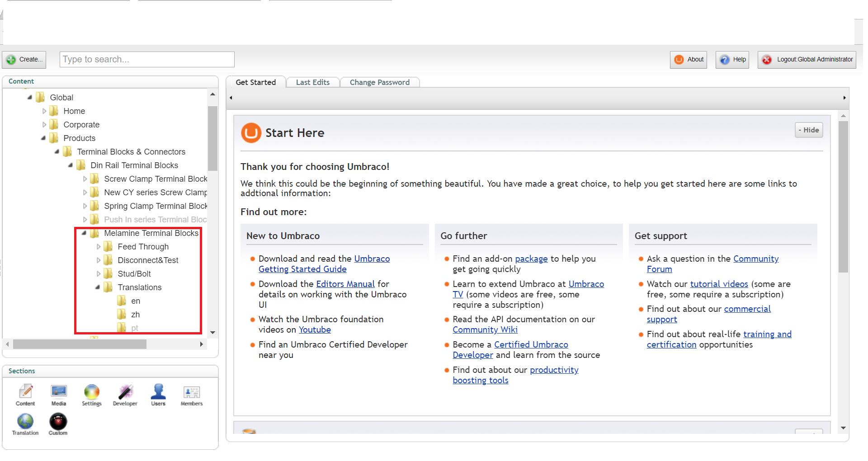This screenshot has height=461, width=868.
Task: Expand the Corporate tree node
Action: click(44, 124)
